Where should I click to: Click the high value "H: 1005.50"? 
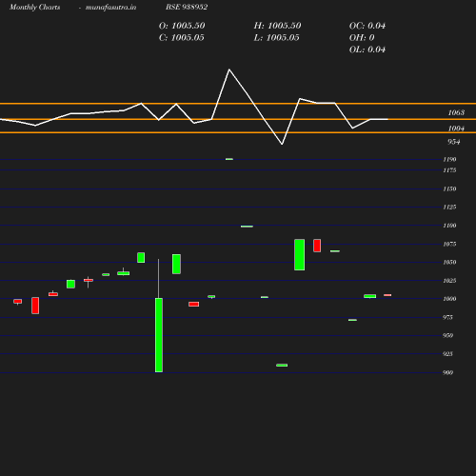pyautogui.click(x=277, y=26)
